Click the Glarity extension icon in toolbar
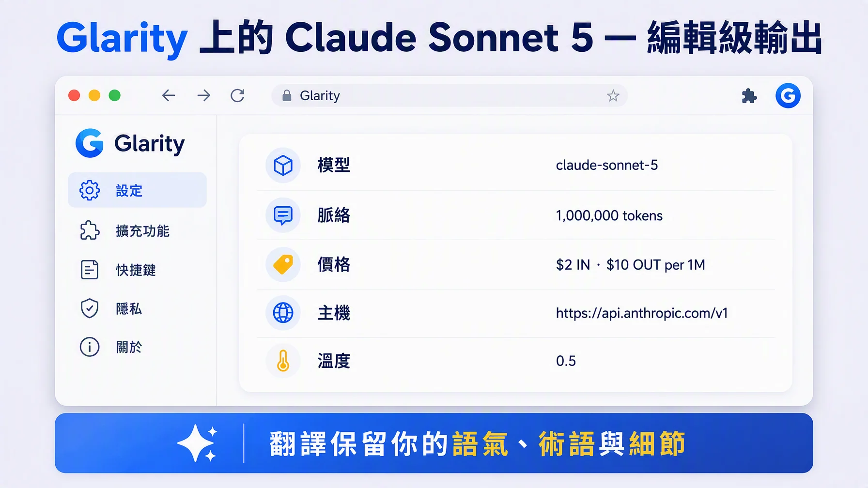The height and width of the screenshot is (488, 868). (788, 95)
